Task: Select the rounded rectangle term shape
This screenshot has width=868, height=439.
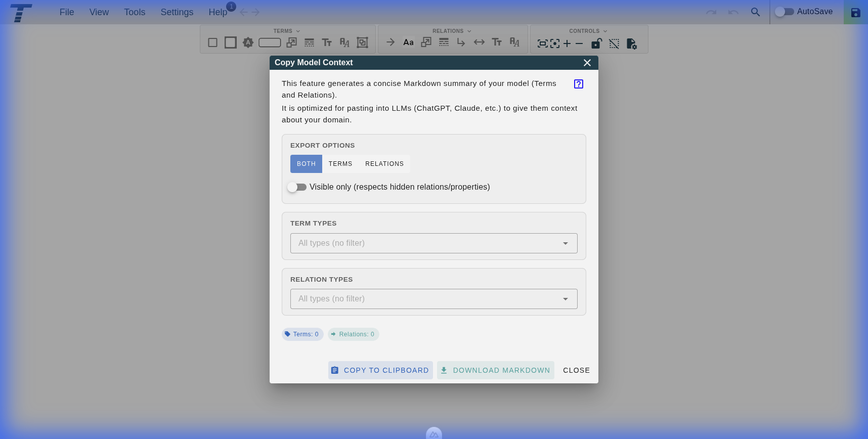Action: tap(270, 43)
